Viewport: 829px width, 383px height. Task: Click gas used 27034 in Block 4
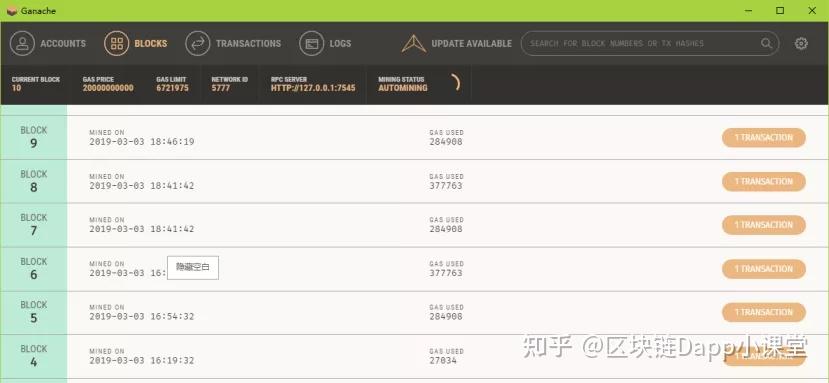[x=443, y=360]
